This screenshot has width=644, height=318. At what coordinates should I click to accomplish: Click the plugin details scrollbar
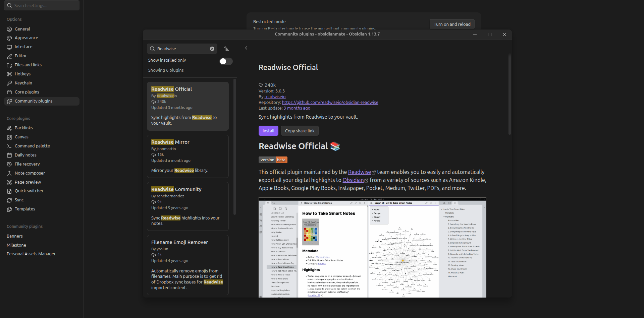[x=509, y=94]
